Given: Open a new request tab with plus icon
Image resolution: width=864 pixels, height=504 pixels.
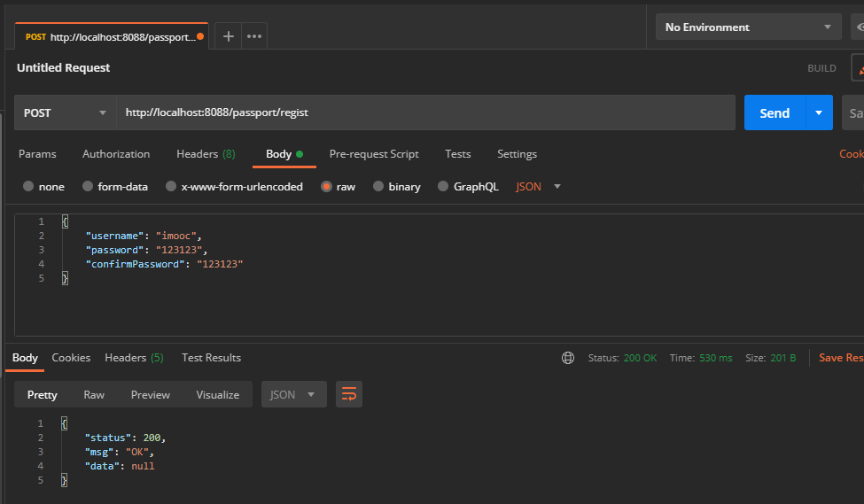Looking at the screenshot, I should pyautogui.click(x=228, y=36).
